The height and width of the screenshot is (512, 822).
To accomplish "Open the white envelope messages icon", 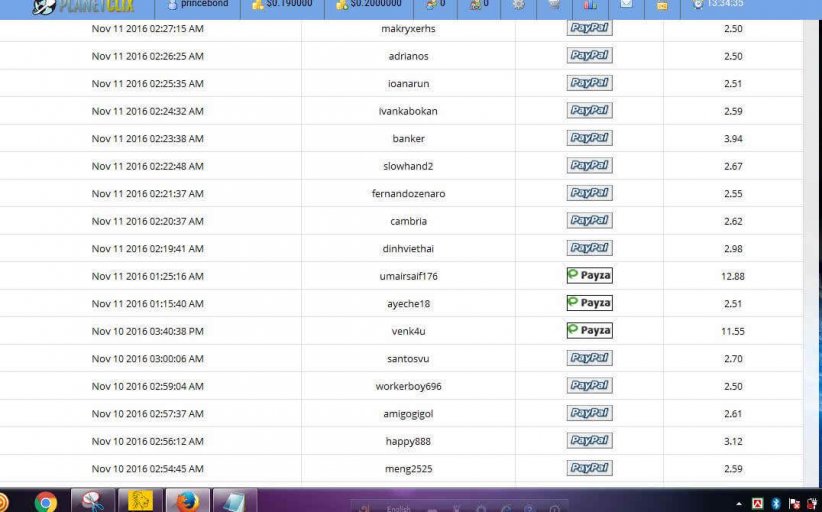I will 626,5.
